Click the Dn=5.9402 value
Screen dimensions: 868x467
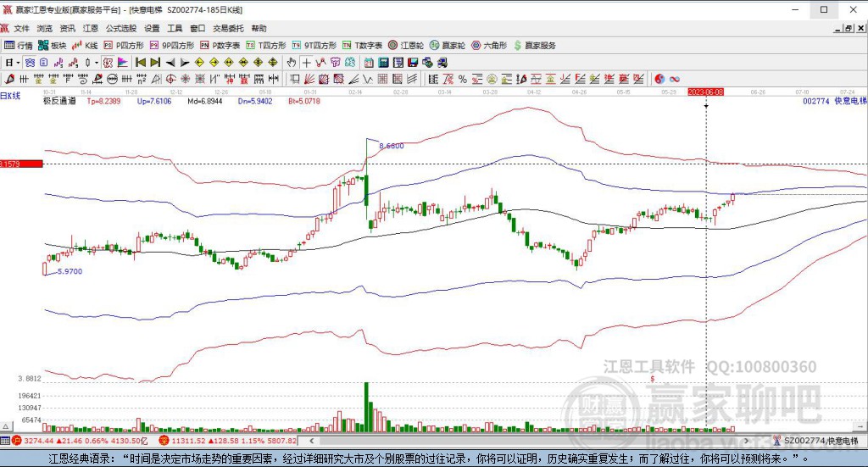click(x=255, y=101)
